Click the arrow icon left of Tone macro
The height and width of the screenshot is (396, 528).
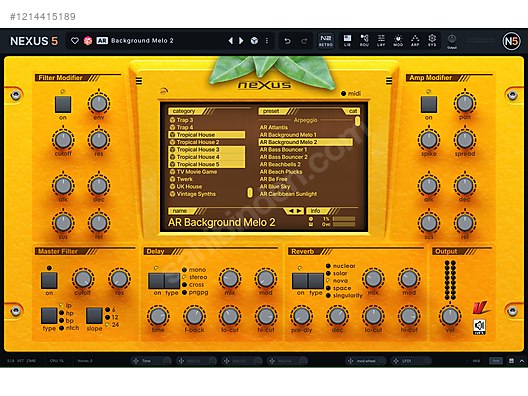coord(136,361)
